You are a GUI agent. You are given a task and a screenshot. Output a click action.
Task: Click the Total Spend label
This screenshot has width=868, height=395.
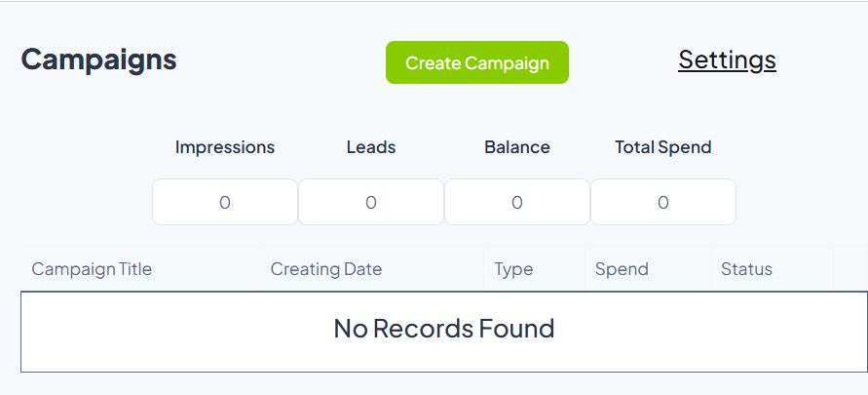point(663,147)
